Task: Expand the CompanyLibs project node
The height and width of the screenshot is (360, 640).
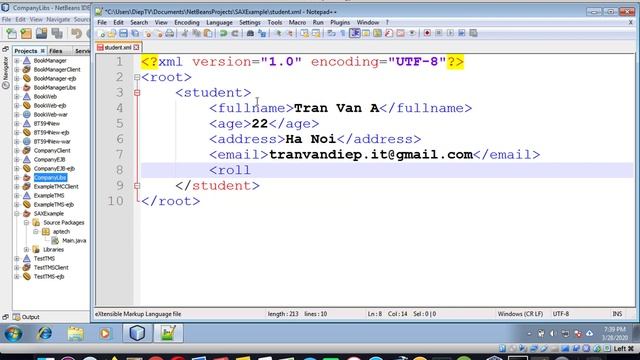Action: point(17,178)
